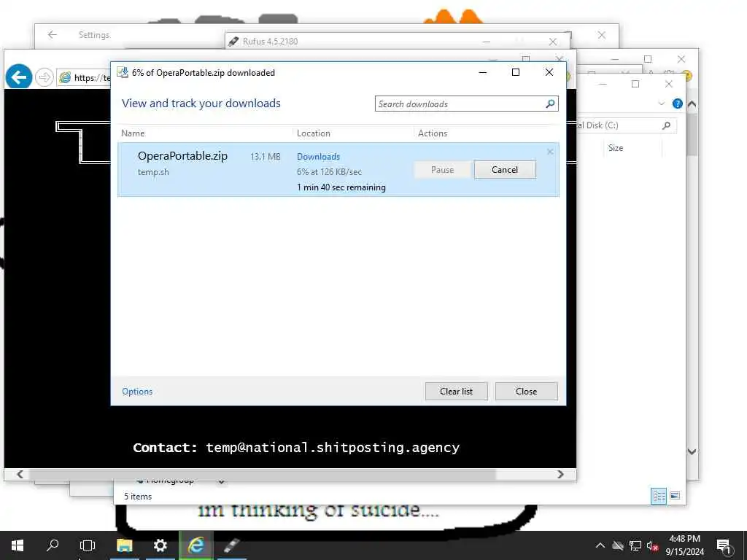Click search magnifier in downloads search box
This screenshot has height=560, width=747.
point(550,104)
